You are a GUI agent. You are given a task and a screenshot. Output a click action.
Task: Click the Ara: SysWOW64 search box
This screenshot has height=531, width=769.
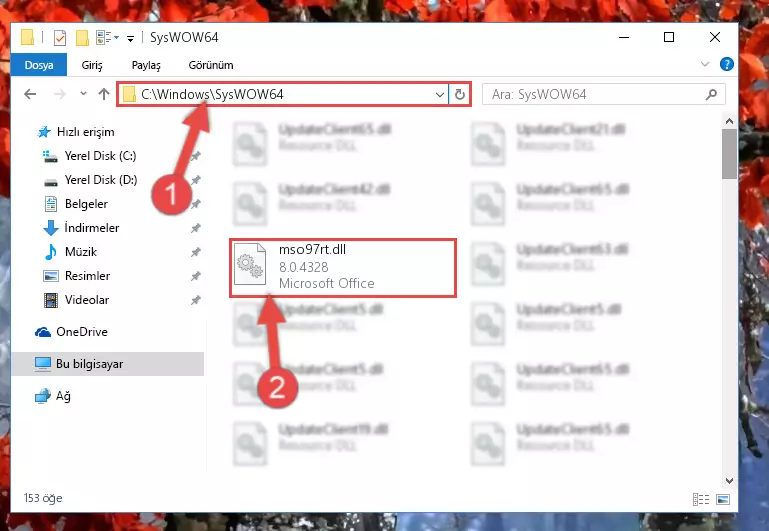604,94
